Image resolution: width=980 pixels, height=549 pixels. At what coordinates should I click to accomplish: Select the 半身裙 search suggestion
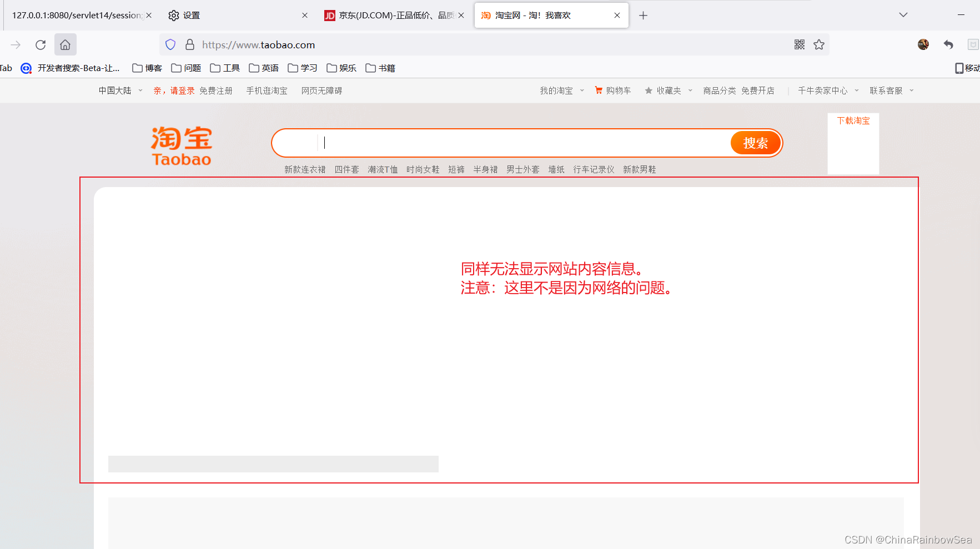pyautogui.click(x=486, y=169)
